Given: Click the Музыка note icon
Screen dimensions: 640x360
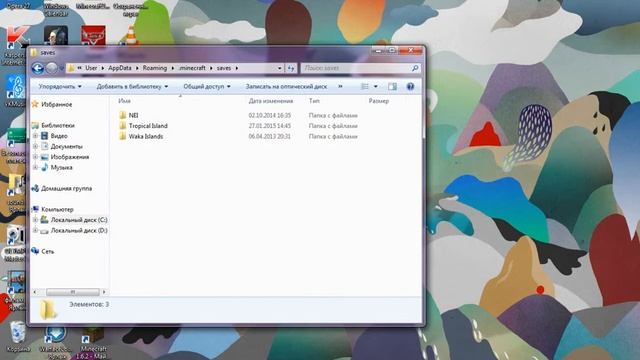Looking at the screenshot, I should coord(44,167).
